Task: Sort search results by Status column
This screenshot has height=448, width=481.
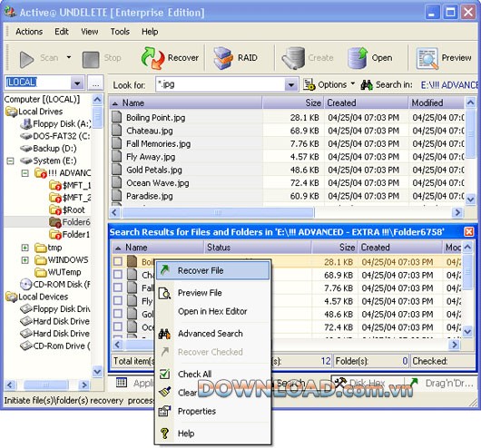Action: coord(258,248)
